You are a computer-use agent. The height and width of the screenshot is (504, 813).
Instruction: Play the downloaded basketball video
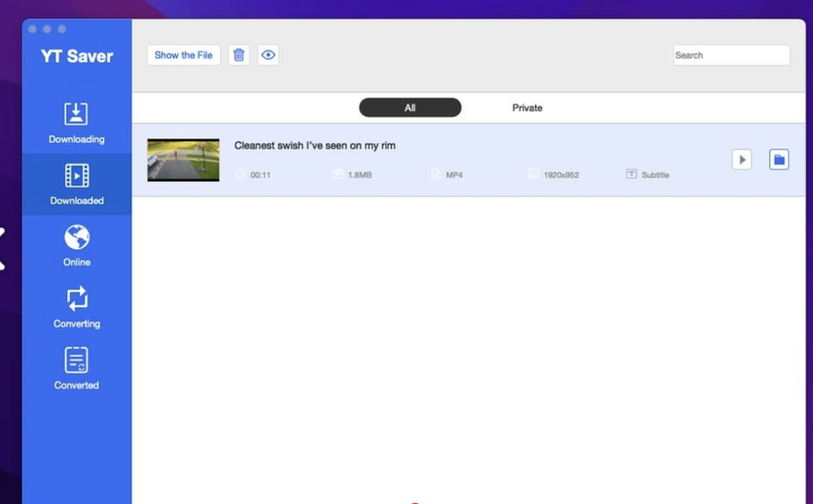click(x=742, y=161)
